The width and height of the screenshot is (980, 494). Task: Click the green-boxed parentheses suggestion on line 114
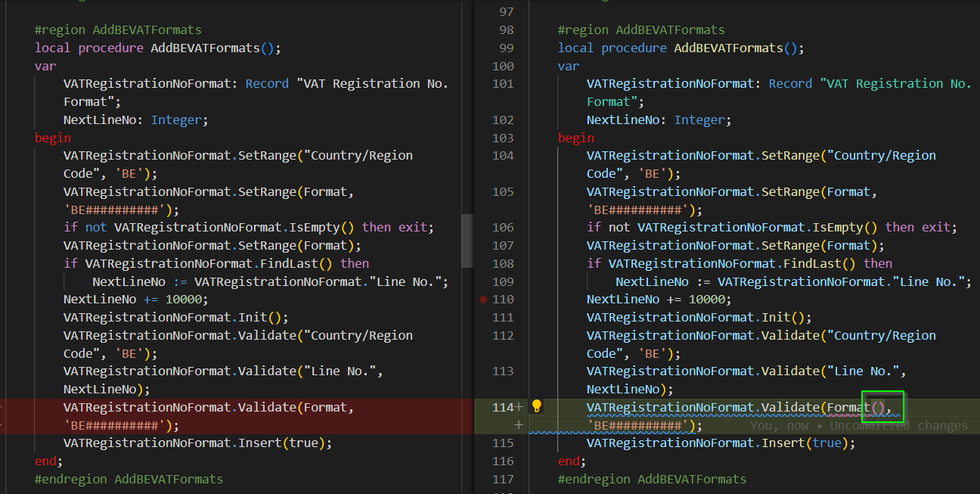pyautogui.click(x=883, y=406)
